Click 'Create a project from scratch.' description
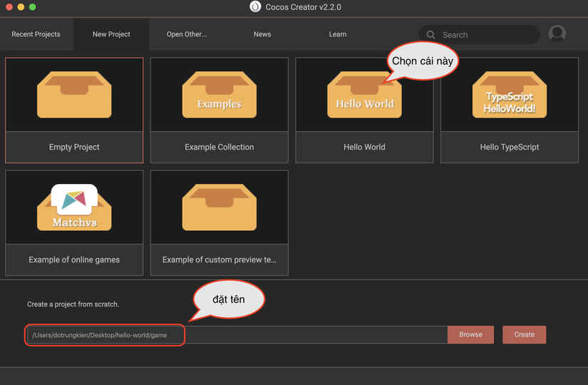 pyautogui.click(x=73, y=304)
